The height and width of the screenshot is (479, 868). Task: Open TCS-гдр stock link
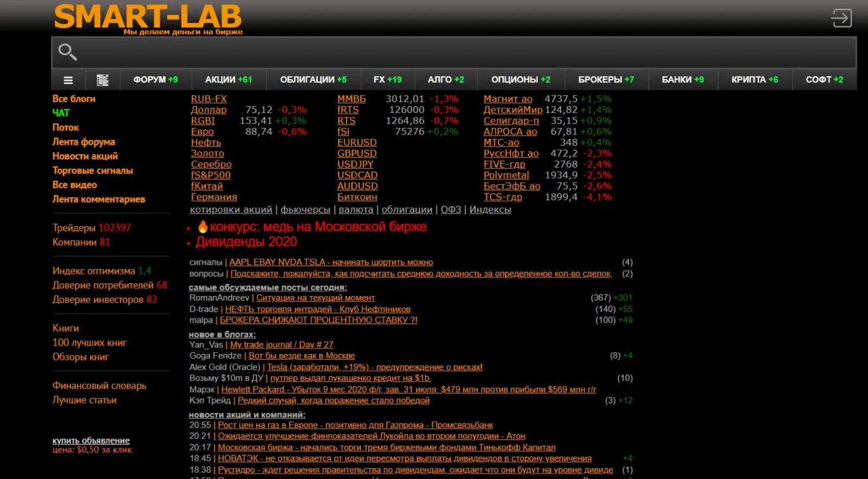coord(503,197)
